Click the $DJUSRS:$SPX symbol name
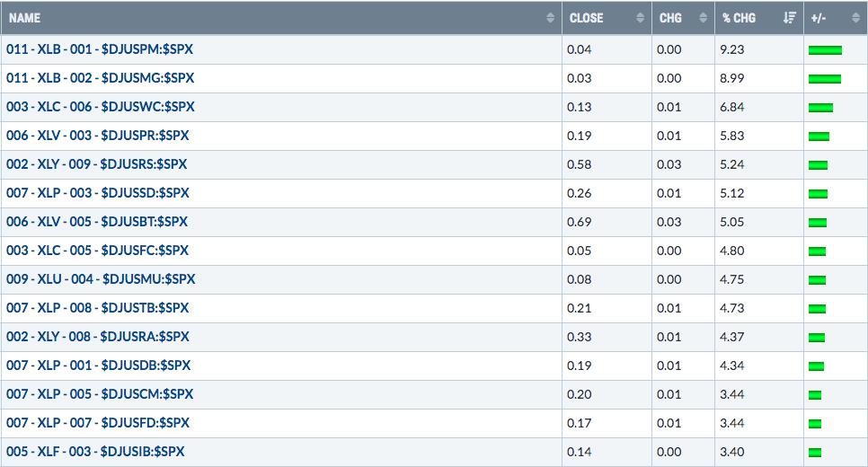The height and width of the screenshot is (467, 868). tap(97, 164)
